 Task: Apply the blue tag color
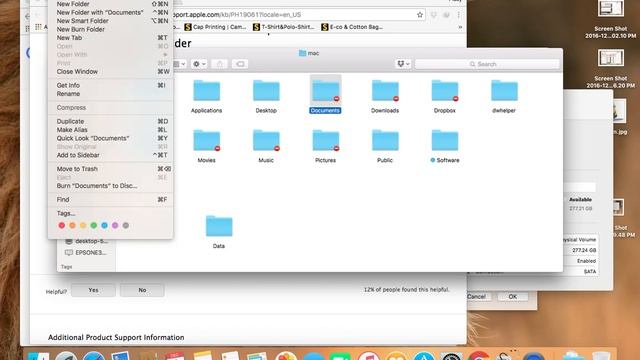coord(104,225)
